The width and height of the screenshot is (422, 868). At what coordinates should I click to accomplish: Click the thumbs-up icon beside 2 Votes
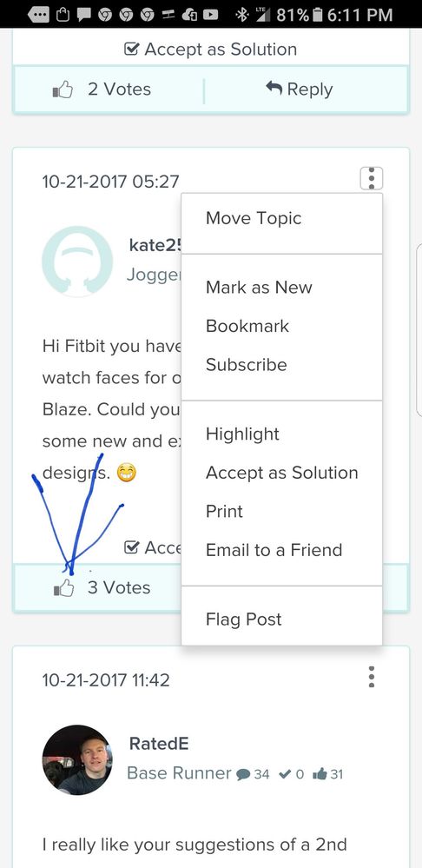click(63, 89)
